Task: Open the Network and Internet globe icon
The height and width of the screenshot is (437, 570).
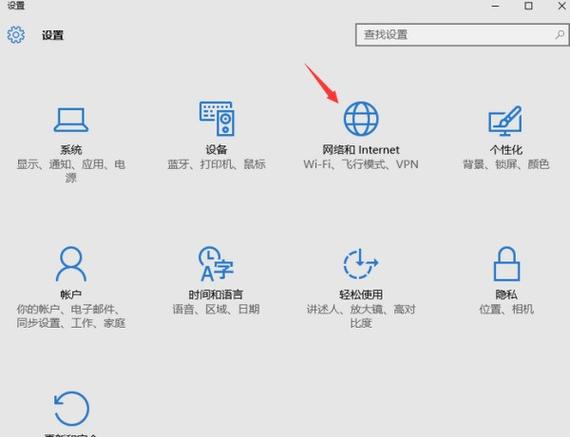Action: point(361,119)
